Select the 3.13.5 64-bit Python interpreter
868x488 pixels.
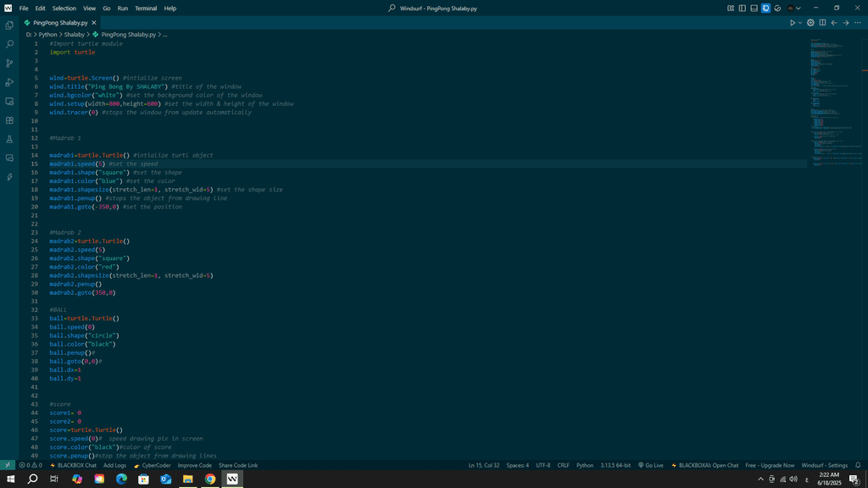click(615, 465)
